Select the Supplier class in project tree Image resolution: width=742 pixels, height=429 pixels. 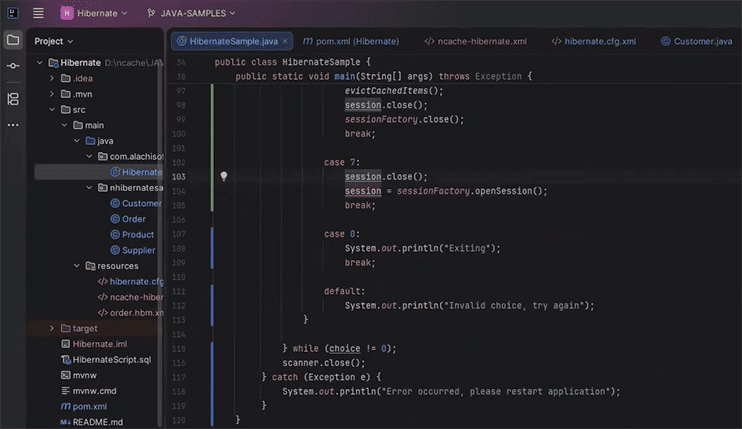click(x=138, y=250)
